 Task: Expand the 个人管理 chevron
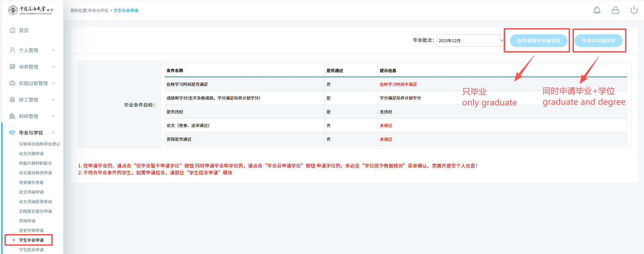click(x=53, y=50)
